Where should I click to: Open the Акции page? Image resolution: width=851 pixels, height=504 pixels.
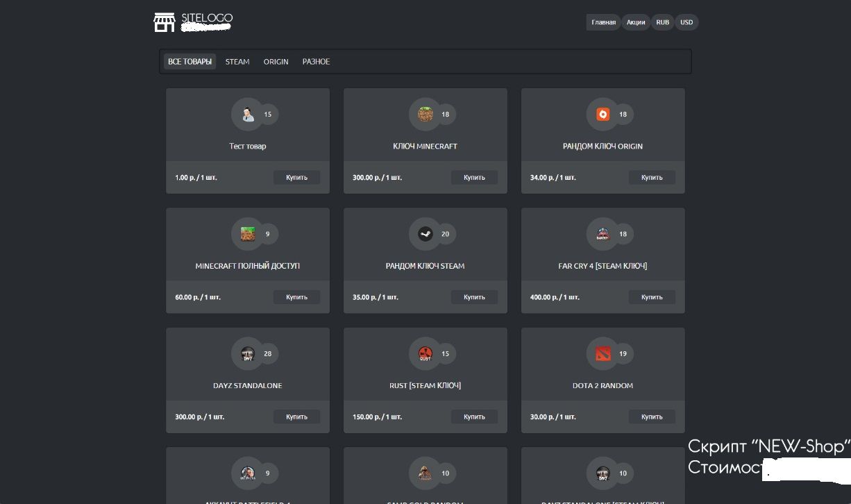(x=636, y=22)
